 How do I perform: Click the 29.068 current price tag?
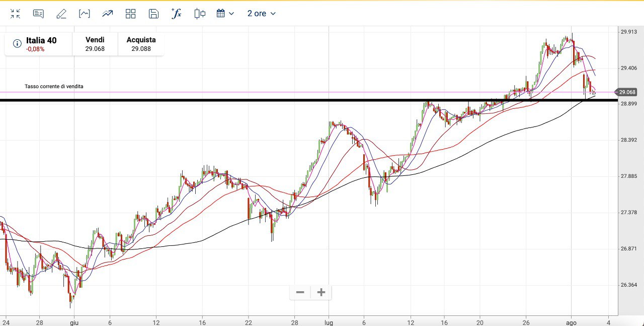627,92
